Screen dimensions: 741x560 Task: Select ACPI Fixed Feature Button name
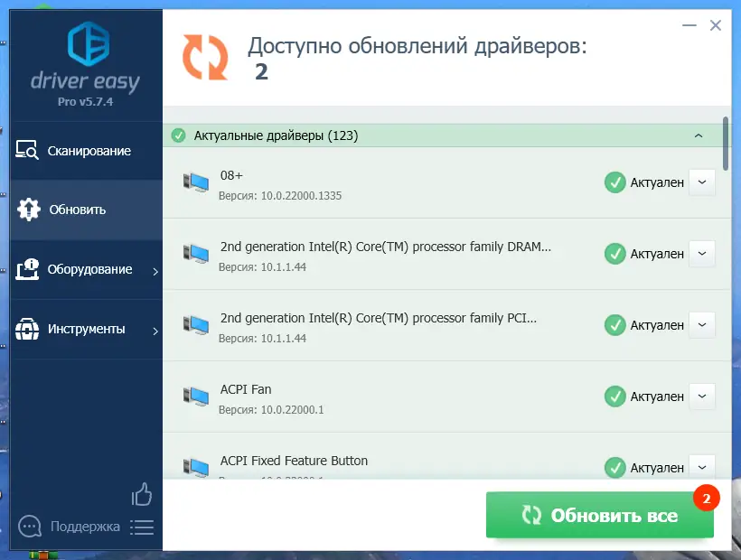pyautogui.click(x=294, y=461)
